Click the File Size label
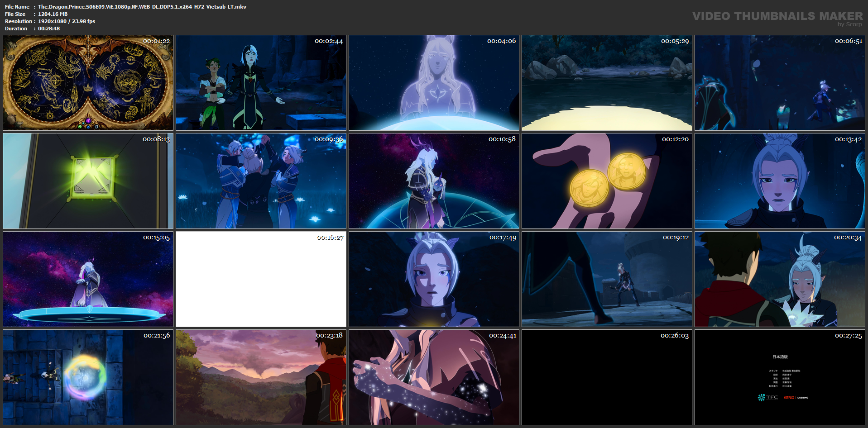Viewport: 868px width, 428px height. (15, 14)
